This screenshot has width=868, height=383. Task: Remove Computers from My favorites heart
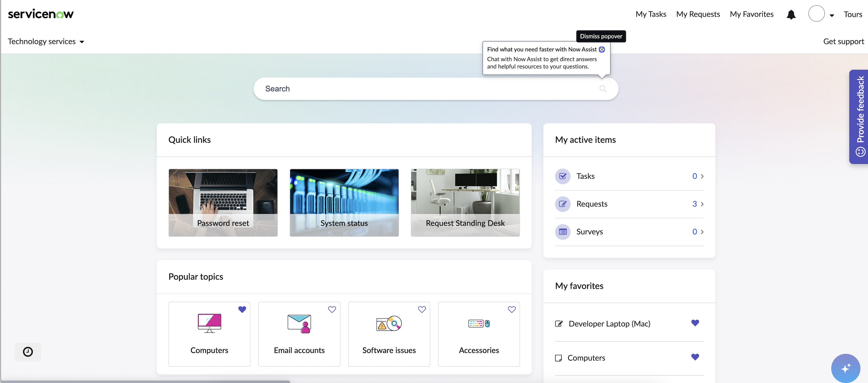point(695,357)
